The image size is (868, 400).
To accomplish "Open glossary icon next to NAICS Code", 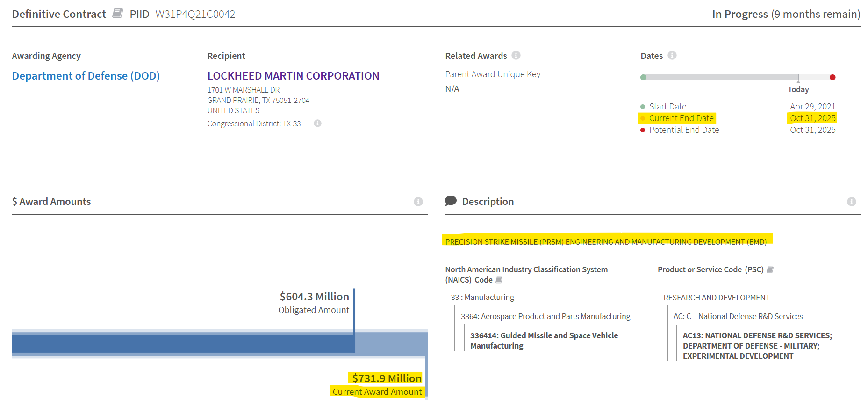I will point(499,280).
